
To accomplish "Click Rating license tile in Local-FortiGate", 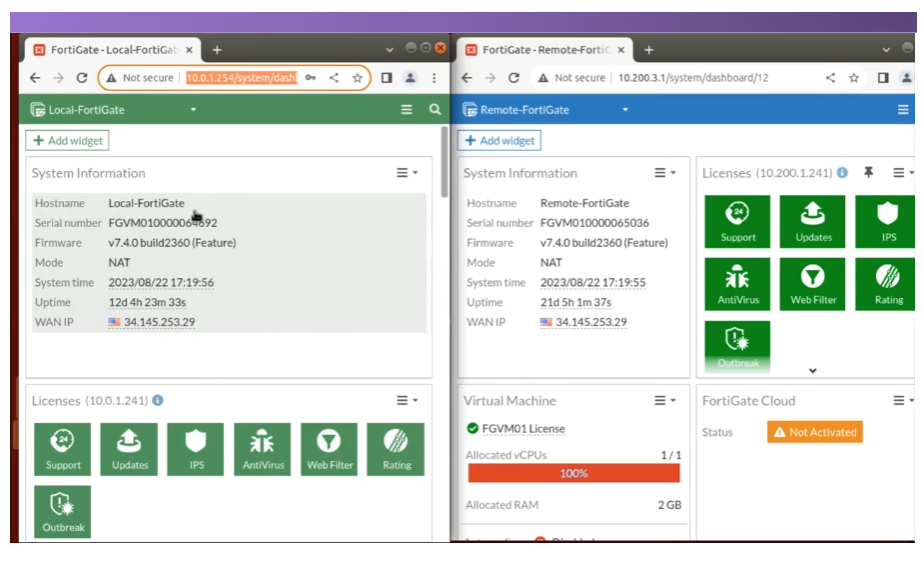I will pyautogui.click(x=396, y=449).
